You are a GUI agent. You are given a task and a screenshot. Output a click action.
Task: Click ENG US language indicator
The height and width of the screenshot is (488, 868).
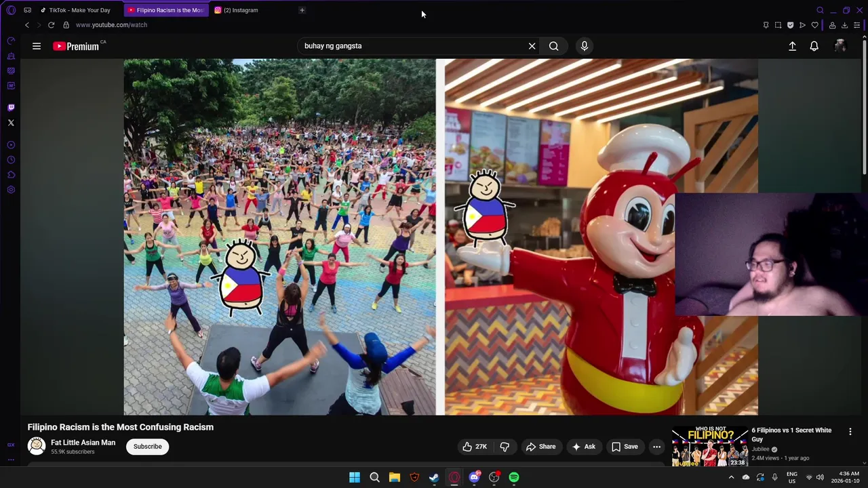click(x=791, y=477)
